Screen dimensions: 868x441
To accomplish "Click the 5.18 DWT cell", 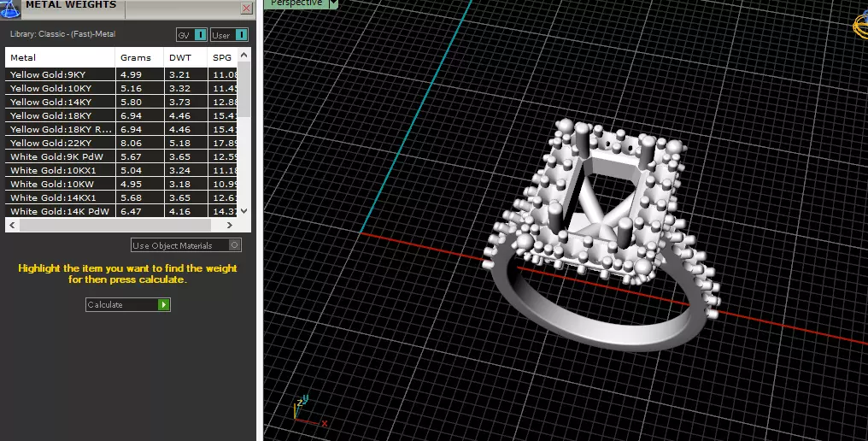I will click(x=185, y=143).
